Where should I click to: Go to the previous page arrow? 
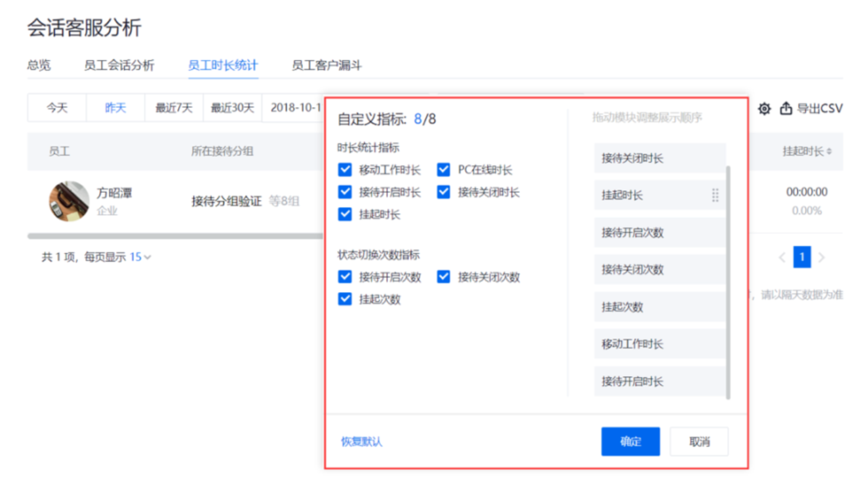(782, 258)
